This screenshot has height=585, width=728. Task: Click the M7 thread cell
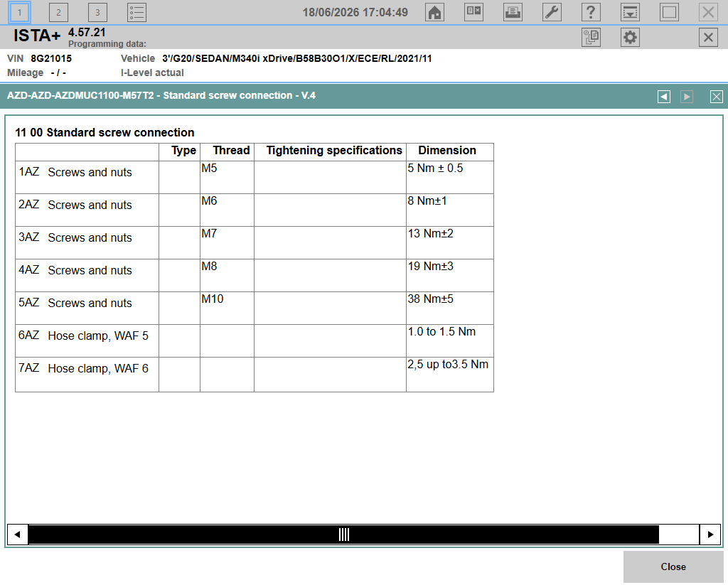pyautogui.click(x=227, y=243)
